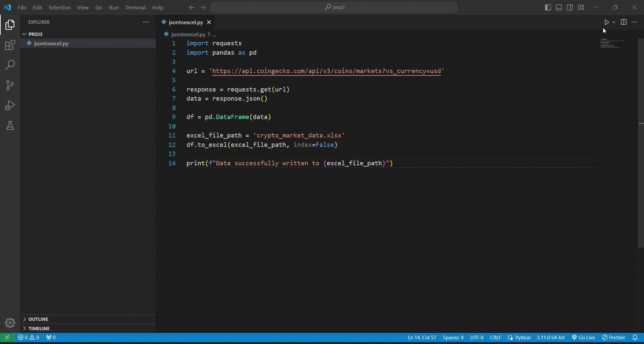This screenshot has width=644, height=344.
Task: Select jsontoexcel.py in Explorer tree
Action: click(88, 43)
